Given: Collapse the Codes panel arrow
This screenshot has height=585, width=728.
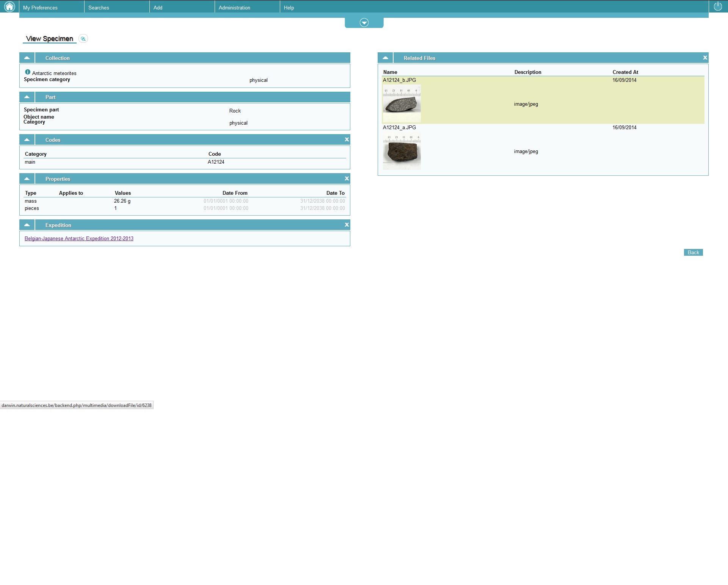Looking at the screenshot, I should point(27,140).
